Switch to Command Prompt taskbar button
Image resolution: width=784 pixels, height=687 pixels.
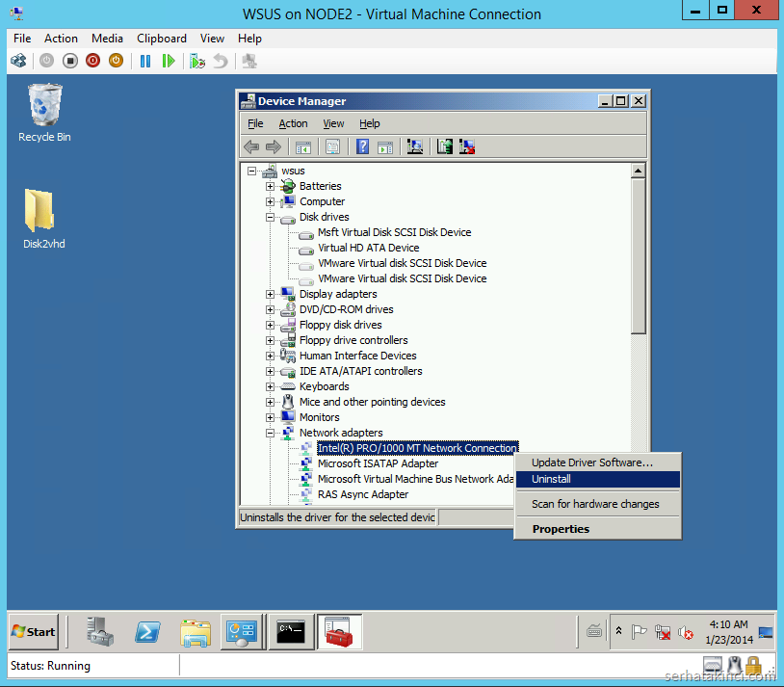tap(291, 632)
